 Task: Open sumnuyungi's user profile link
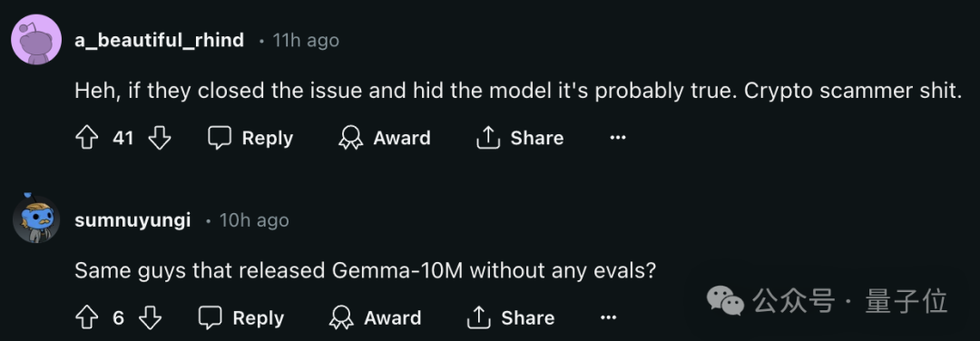(x=132, y=220)
